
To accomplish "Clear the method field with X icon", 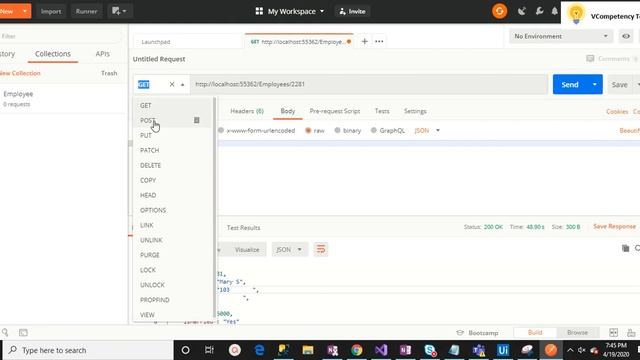I will pyautogui.click(x=172, y=84).
